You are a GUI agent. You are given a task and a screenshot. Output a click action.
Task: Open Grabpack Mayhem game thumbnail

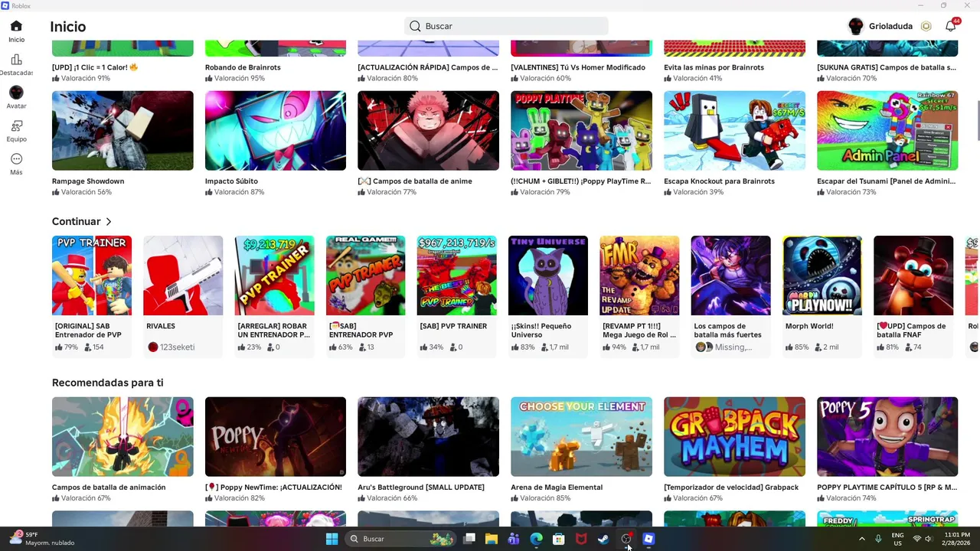coord(734,437)
